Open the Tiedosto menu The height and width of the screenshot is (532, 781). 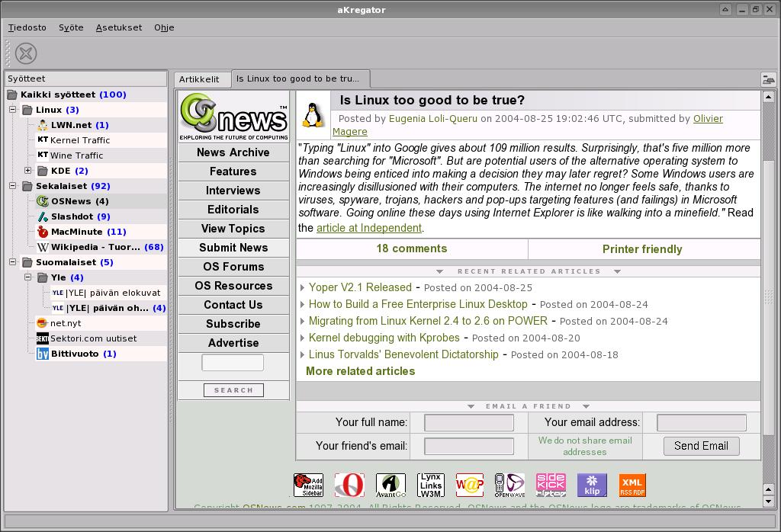(x=27, y=28)
